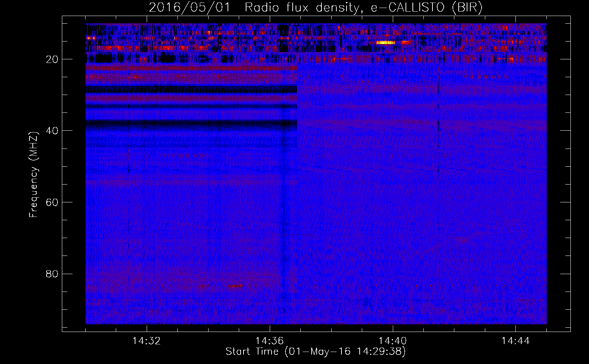Click the 14:36 time tick label
589x364 pixels.
[x=270, y=341]
